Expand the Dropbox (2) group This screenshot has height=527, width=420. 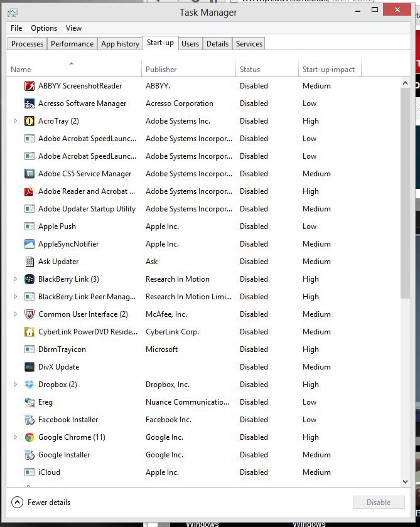tap(15, 385)
